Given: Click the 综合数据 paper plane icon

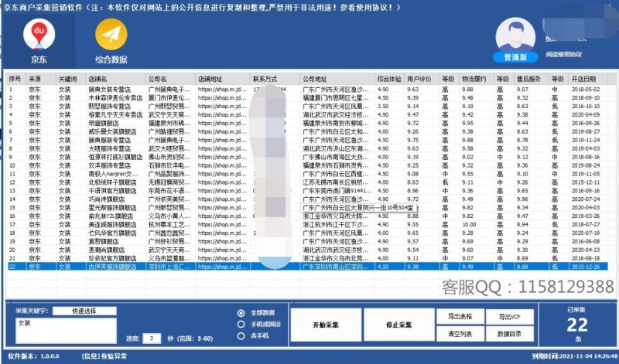Looking at the screenshot, I should pyautogui.click(x=110, y=36).
